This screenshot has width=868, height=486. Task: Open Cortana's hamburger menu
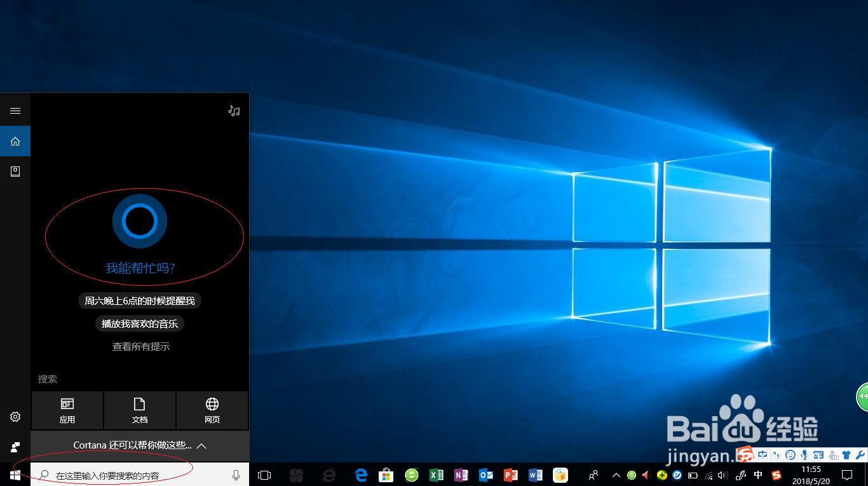pos(15,111)
